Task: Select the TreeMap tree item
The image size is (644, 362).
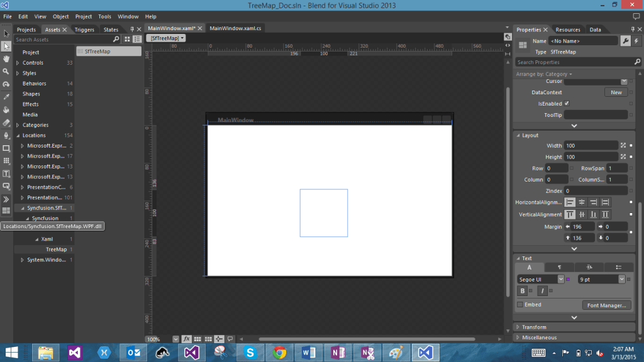Action: [56, 249]
